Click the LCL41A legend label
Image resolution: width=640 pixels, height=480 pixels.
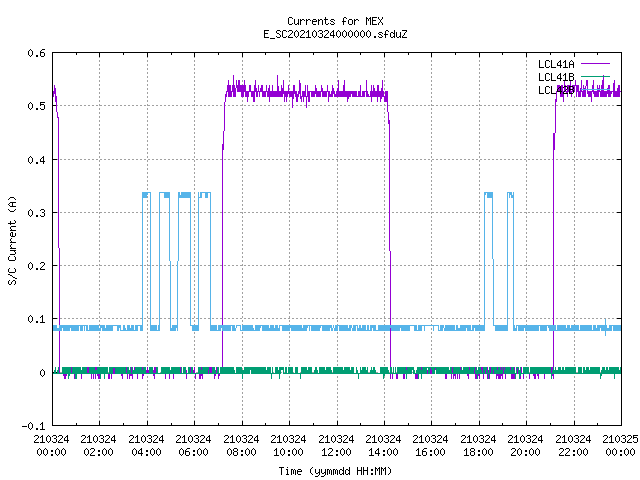tap(556, 64)
